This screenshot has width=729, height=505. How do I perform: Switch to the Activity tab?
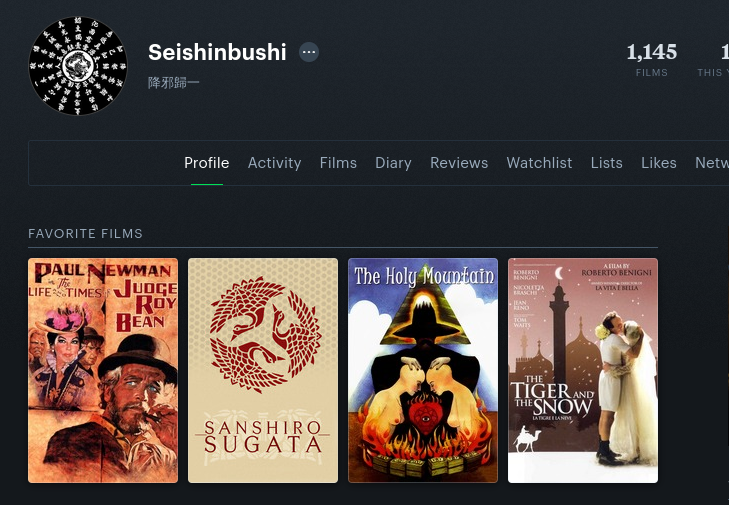(x=274, y=163)
